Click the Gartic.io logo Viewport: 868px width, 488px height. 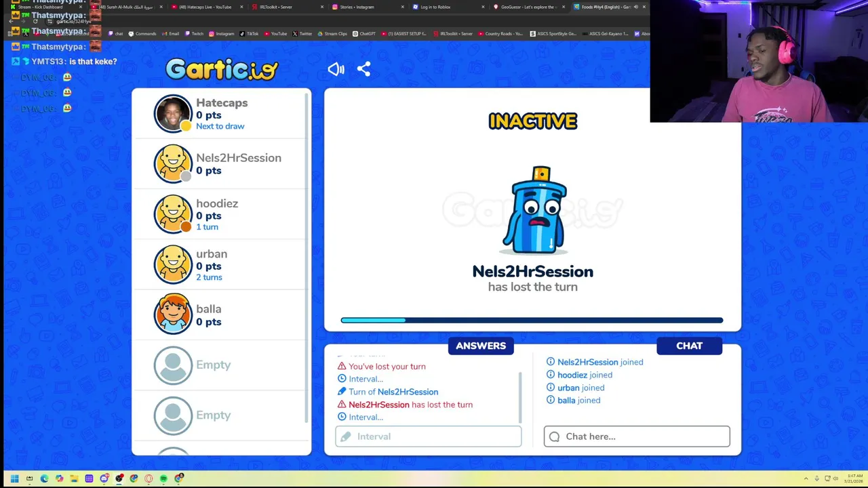222,69
